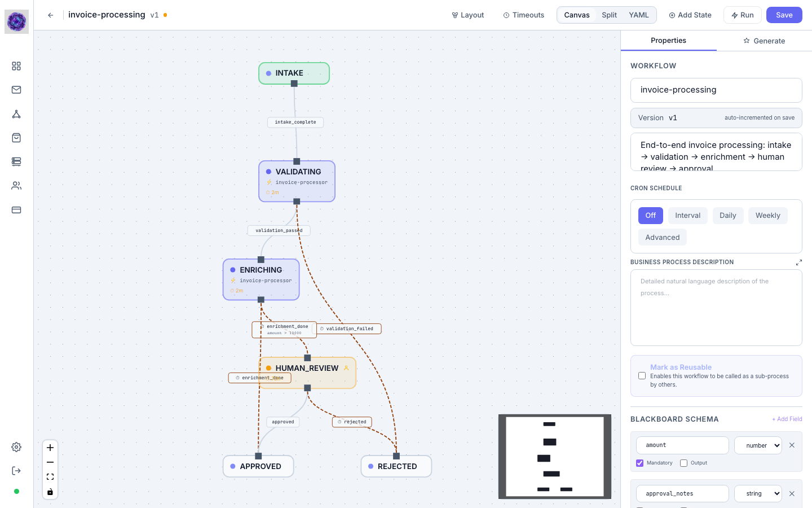This screenshot has width=812, height=508.
Task: Remove the approval_notes blackboard field
Action: point(792,494)
